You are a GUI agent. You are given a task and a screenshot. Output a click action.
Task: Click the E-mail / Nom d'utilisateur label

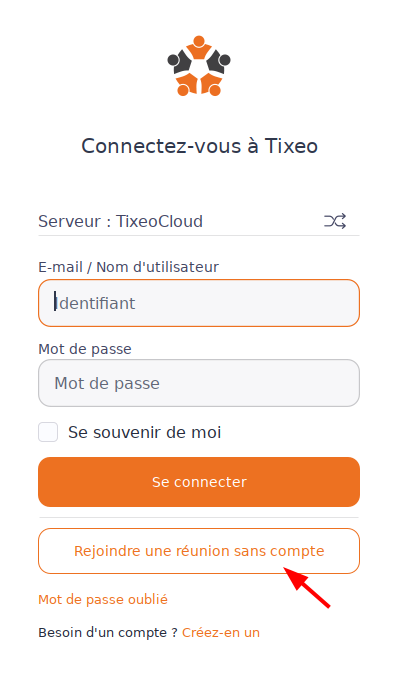click(x=128, y=267)
